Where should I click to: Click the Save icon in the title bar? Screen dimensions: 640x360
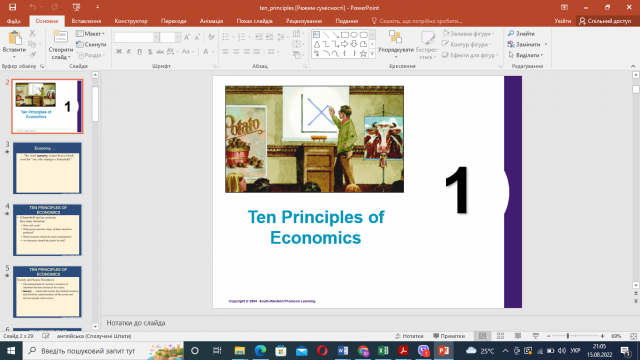pos(12,7)
